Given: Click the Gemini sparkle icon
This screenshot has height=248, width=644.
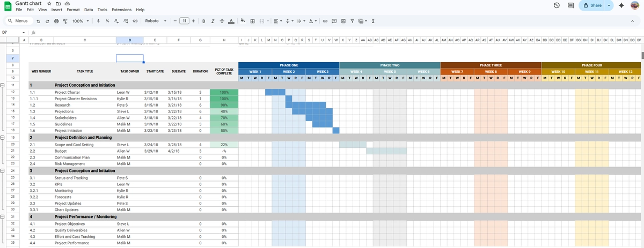Looking at the screenshot, I should point(621,5).
